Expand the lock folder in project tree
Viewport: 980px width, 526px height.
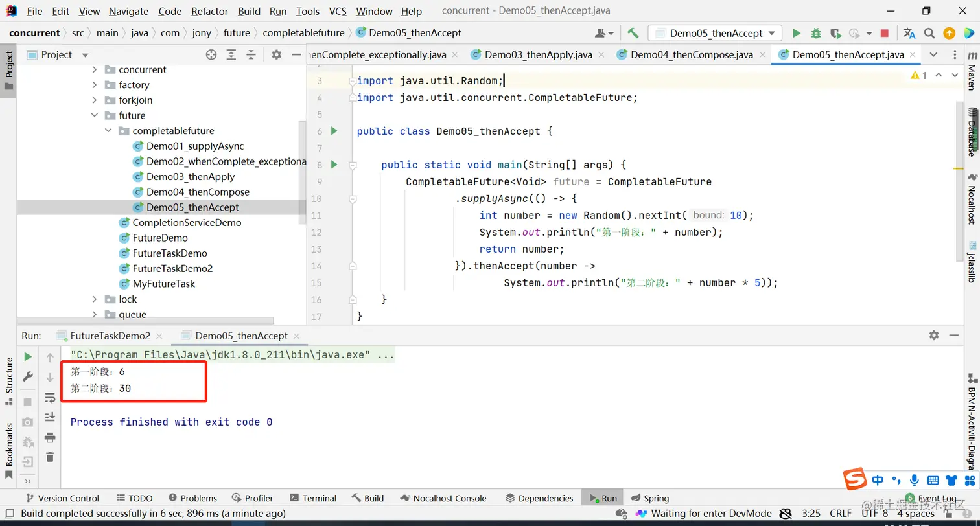(x=95, y=299)
